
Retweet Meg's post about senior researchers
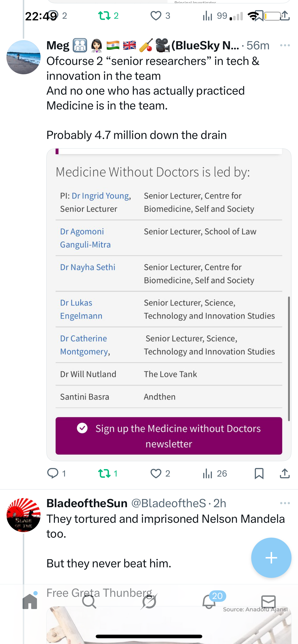[x=104, y=473]
